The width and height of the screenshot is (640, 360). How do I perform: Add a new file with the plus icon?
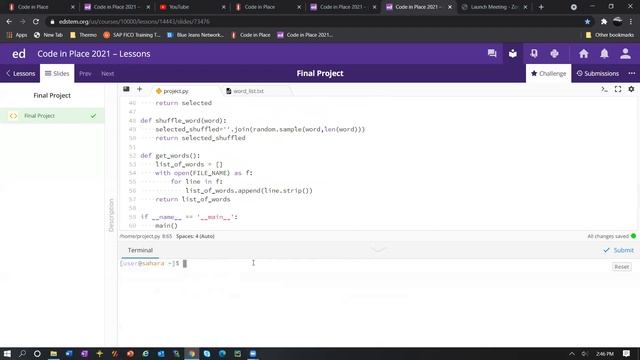pos(139,89)
